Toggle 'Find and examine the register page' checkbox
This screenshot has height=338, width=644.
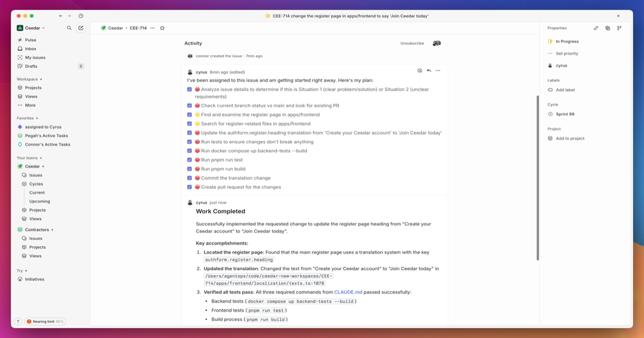(189, 115)
